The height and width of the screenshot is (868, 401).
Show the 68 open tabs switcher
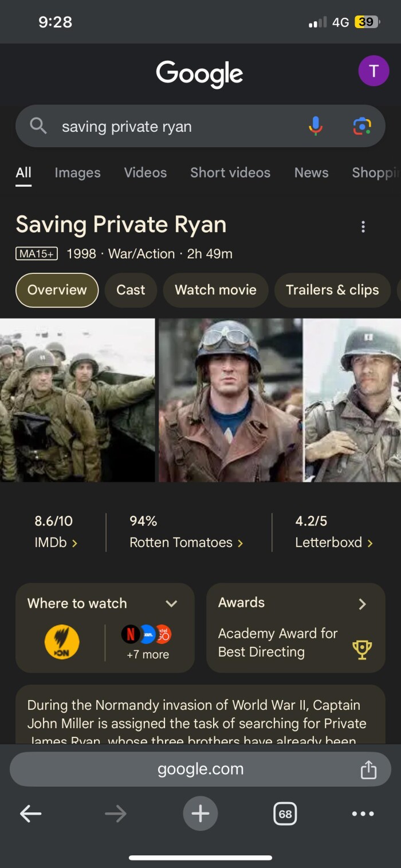click(285, 814)
